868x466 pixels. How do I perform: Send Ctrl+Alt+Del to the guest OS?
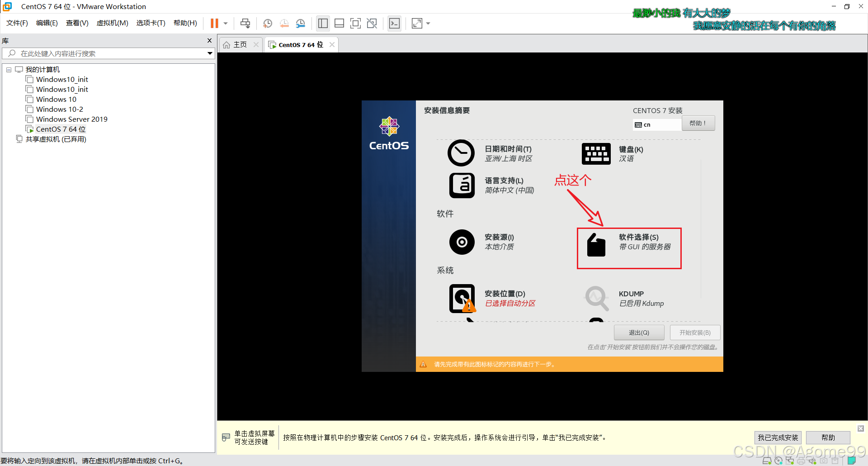coord(245,23)
